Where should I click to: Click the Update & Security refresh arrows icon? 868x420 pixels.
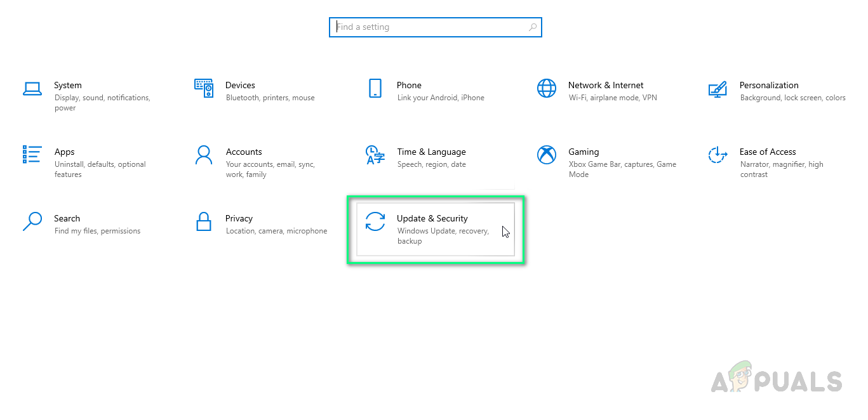tap(375, 221)
